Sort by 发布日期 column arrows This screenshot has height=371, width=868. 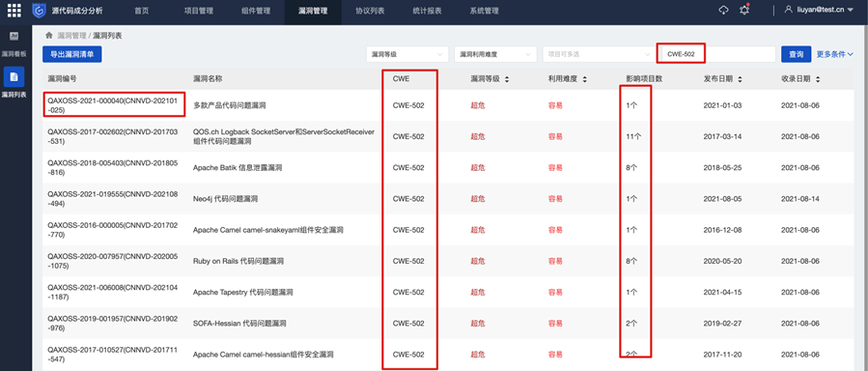tap(741, 80)
